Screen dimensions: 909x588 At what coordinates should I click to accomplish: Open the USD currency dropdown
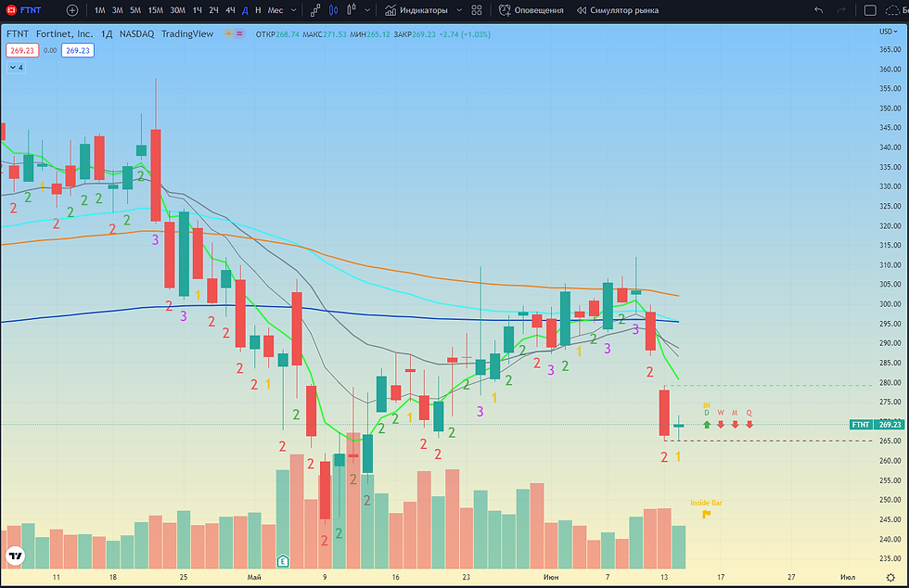tap(889, 32)
